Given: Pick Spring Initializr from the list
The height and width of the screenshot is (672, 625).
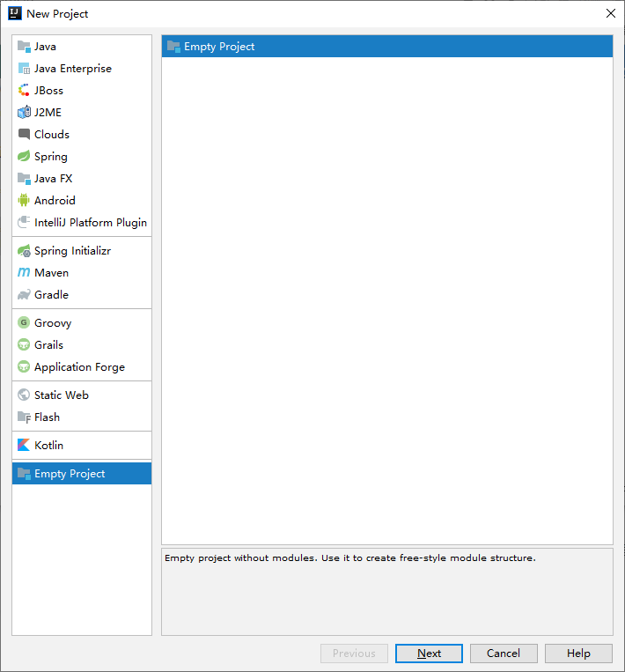Looking at the screenshot, I should (72, 251).
